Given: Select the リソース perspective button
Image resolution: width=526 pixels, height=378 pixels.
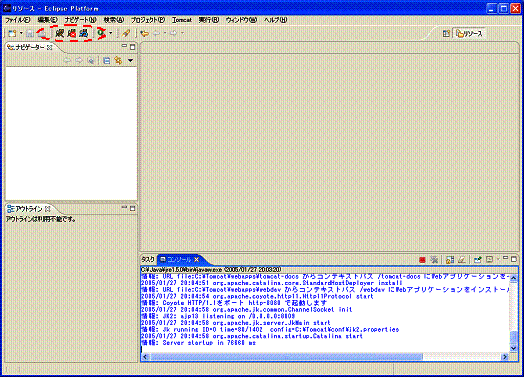Looking at the screenshot, I should pos(469,34).
